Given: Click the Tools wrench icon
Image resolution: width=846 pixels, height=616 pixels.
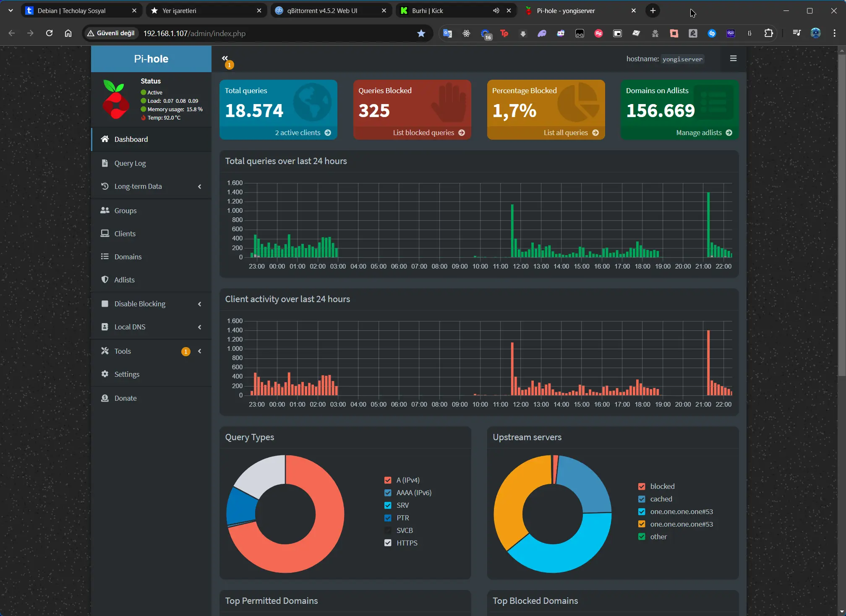Looking at the screenshot, I should [105, 351].
